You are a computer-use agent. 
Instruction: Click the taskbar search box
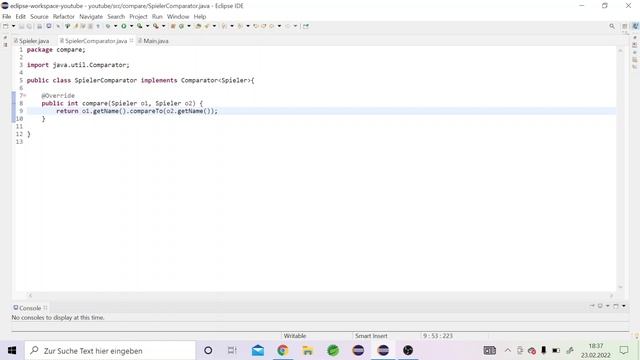(110, 351)
